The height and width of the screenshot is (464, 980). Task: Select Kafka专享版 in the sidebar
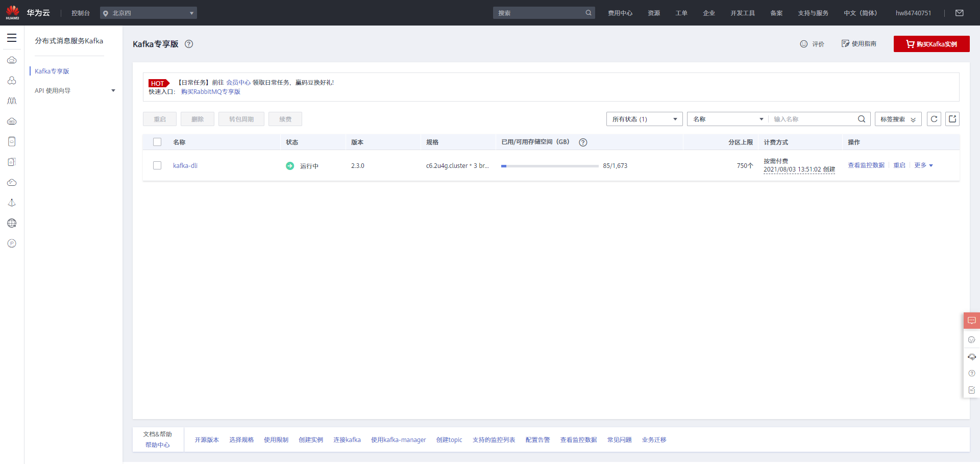52,71
